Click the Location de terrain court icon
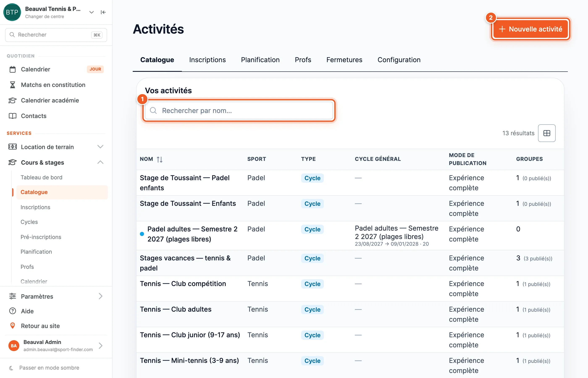Viewport: 588px width, 378px height. 13,147
